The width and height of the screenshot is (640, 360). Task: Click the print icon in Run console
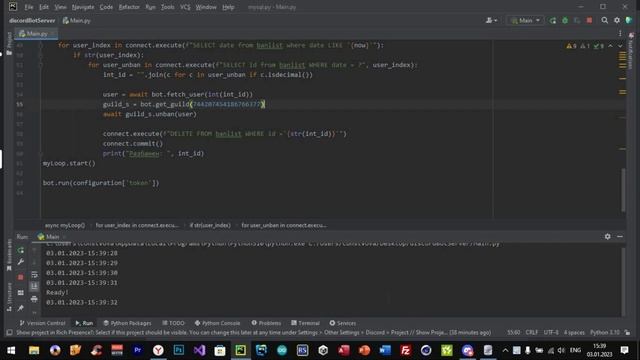tap(34, 299)
